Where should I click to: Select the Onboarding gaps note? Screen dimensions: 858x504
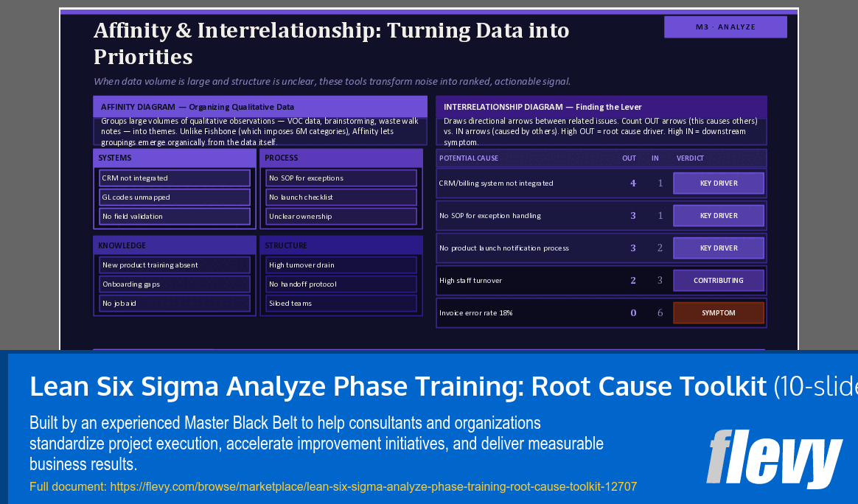(x=175, y=284)
